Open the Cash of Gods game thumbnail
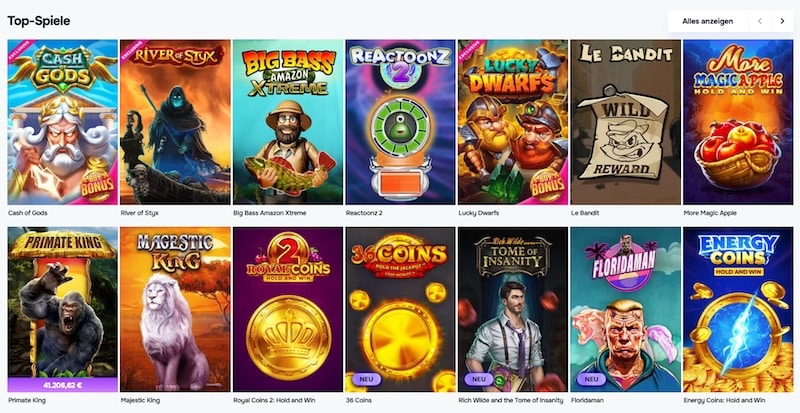This screenshot has height=413, width=800. pos(63,122)
